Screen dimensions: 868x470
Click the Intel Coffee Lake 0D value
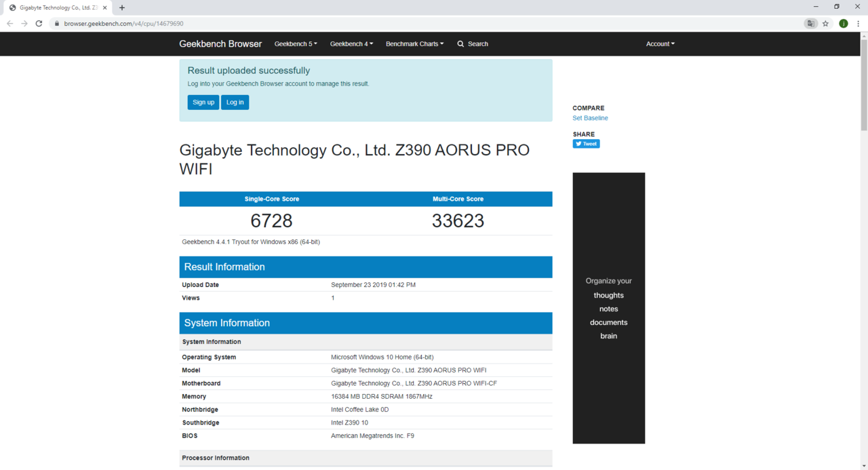(x=360, y=410)
